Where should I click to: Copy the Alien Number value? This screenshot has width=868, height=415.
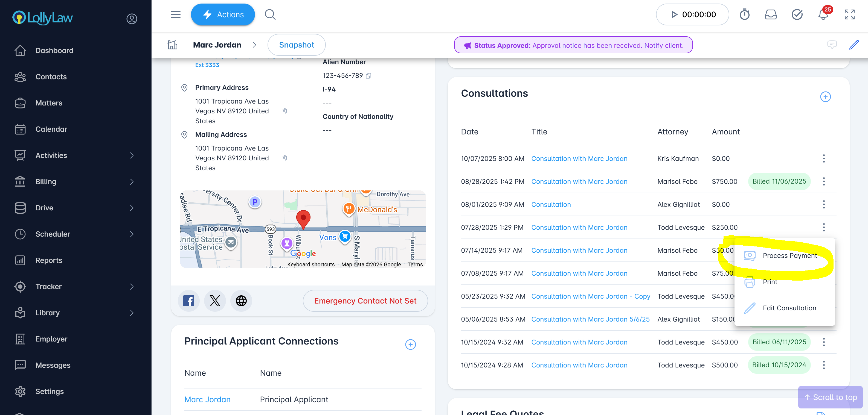pyautogui.click(x=369, y=76)
